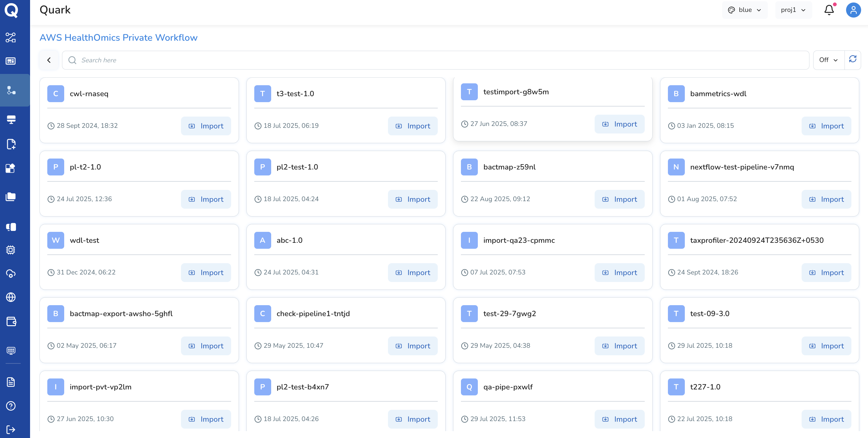Import the import-pvt-vp2lm workflow

pyautogui.click(x=206, y=419)
